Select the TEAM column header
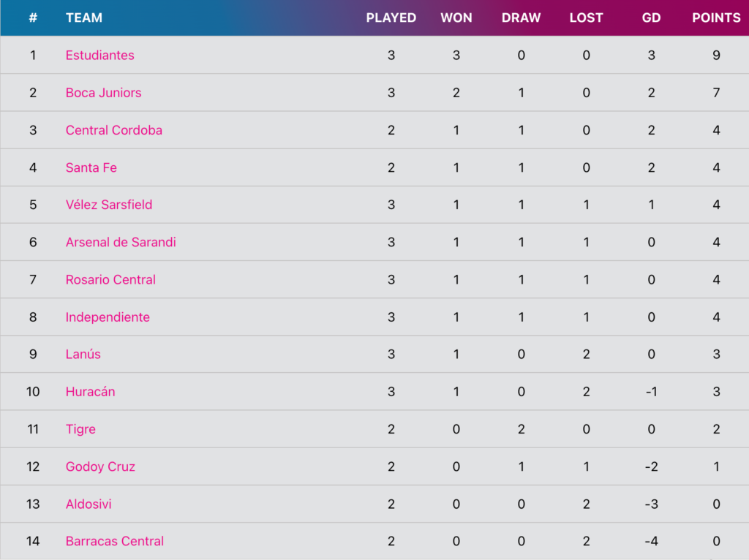The image size is (749, 560). (x=84, y=18)
